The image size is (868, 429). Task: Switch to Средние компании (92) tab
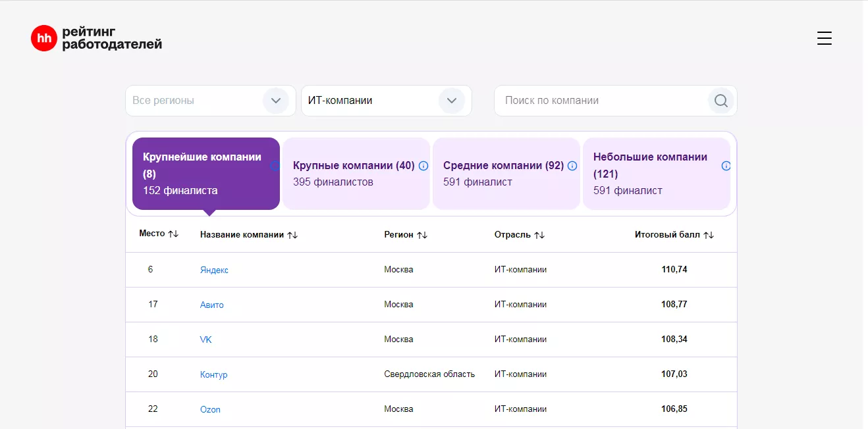pyautogui.click(x=503, y=174)
